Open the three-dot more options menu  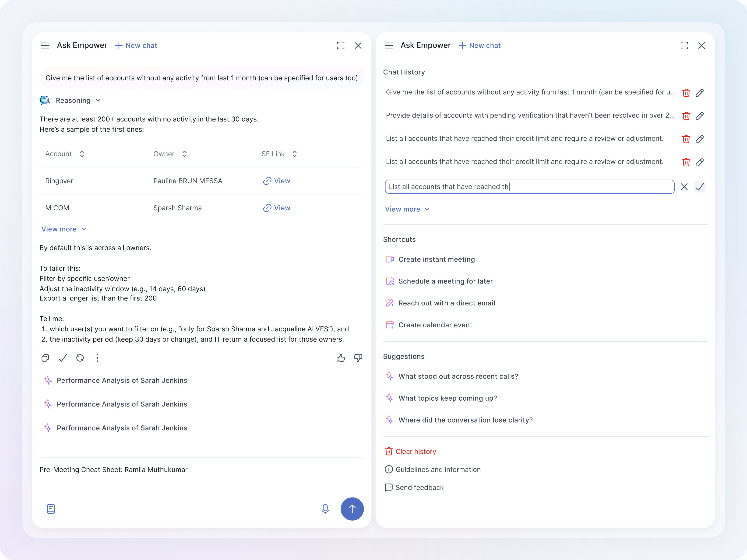[x=97, y=358]
